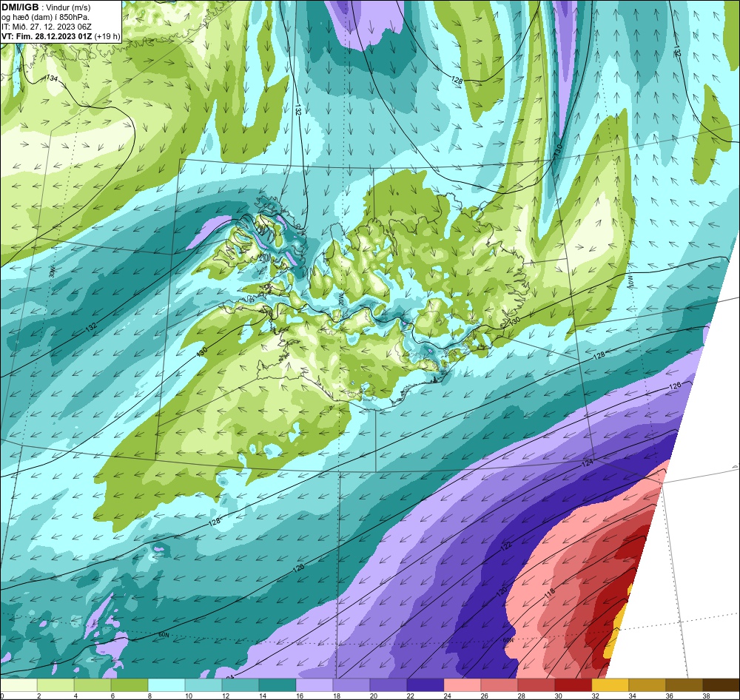Image resolution: width=740 pixels, height=700 pixels.
Task: Select the '10W' longitude label
Action: pyautogui.click(x=630, y=282)
